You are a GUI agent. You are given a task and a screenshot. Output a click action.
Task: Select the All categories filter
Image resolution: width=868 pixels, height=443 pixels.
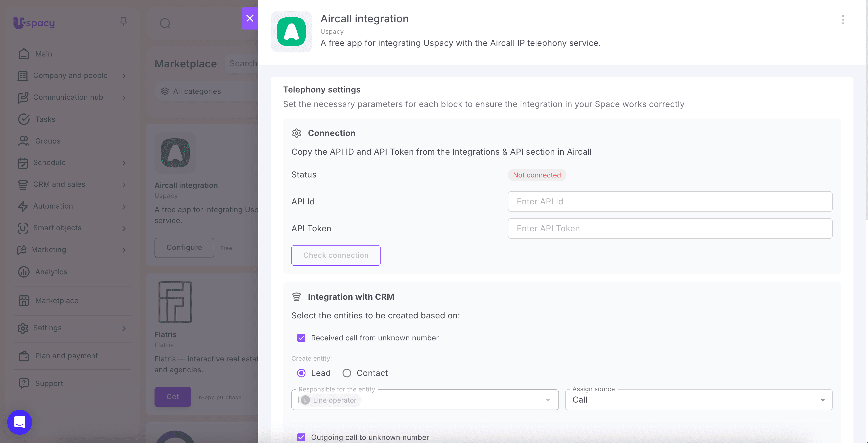click(206, 91)
